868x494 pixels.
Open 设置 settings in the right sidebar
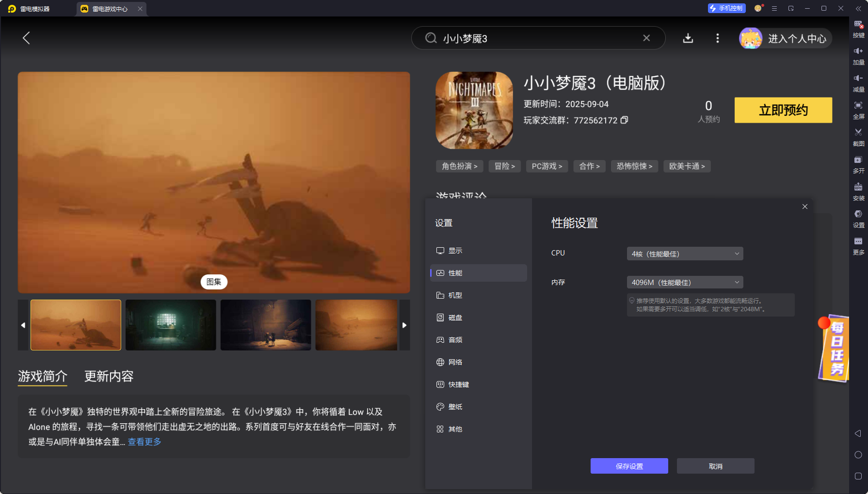coord(858,219)
